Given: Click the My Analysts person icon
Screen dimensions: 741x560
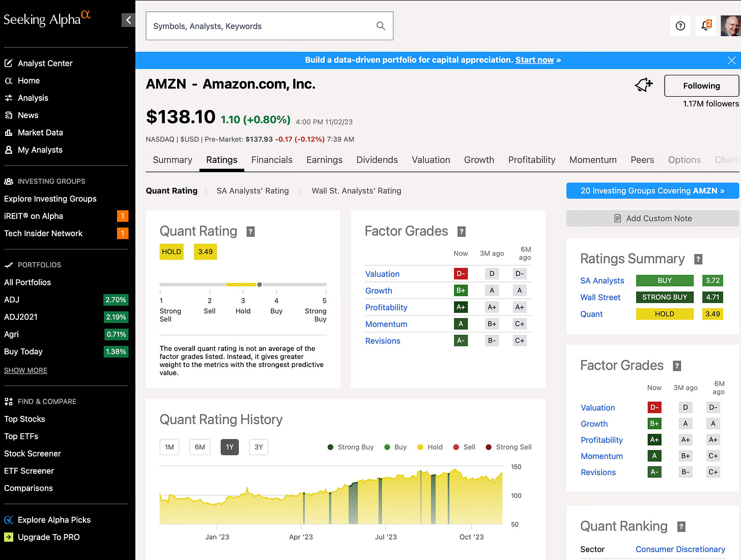Looking at the screenshot, I should [x=9, y=150].
